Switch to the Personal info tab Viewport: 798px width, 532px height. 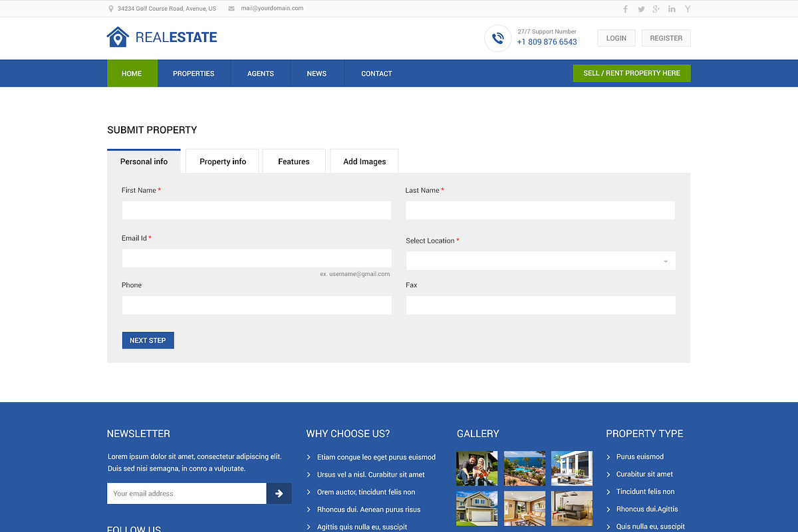click(144, 161)
